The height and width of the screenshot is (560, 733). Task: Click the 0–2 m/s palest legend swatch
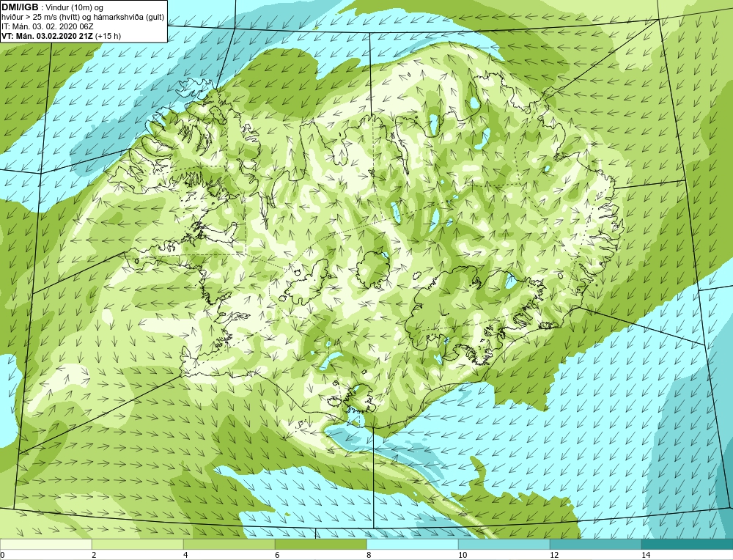pos(45,544)
